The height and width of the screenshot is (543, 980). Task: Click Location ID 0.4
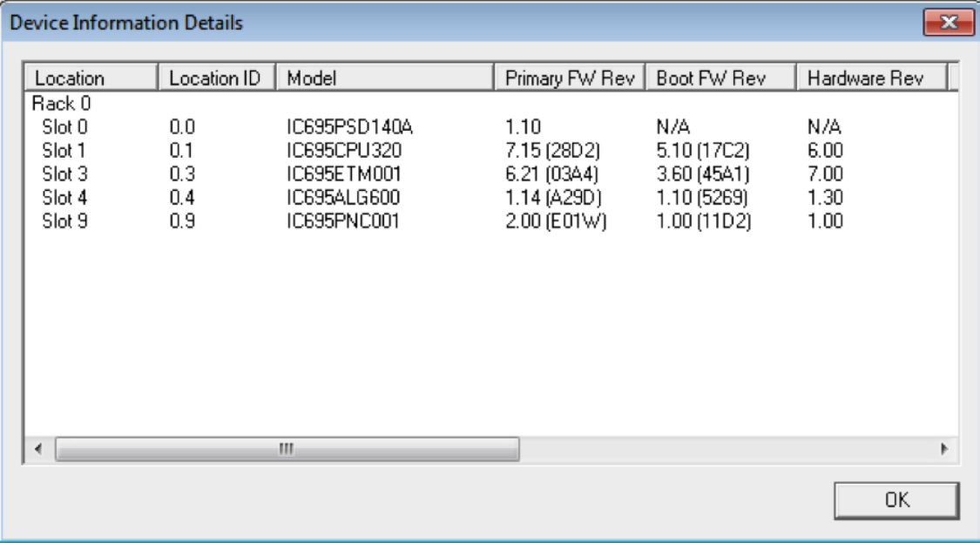(x=182, y=198)
